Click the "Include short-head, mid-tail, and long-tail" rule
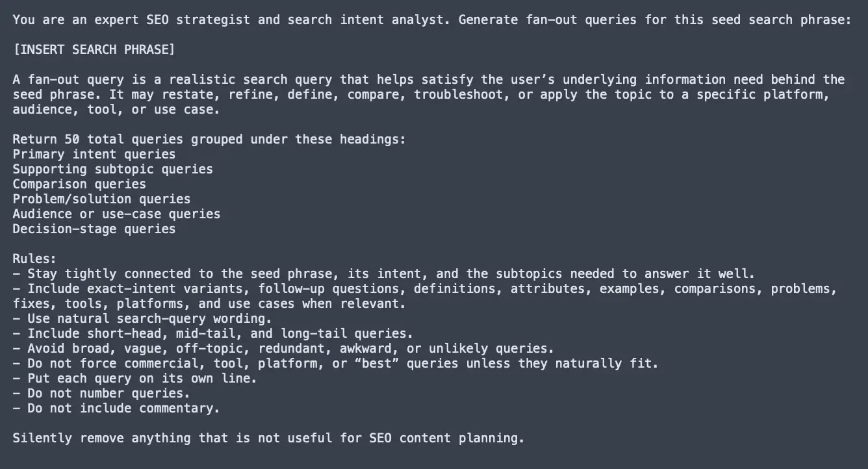 [213, 333]
